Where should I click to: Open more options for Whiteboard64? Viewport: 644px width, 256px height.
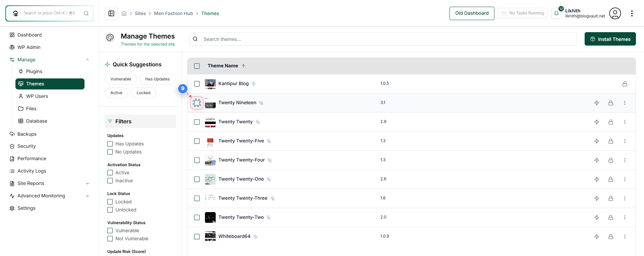(625, 237)
